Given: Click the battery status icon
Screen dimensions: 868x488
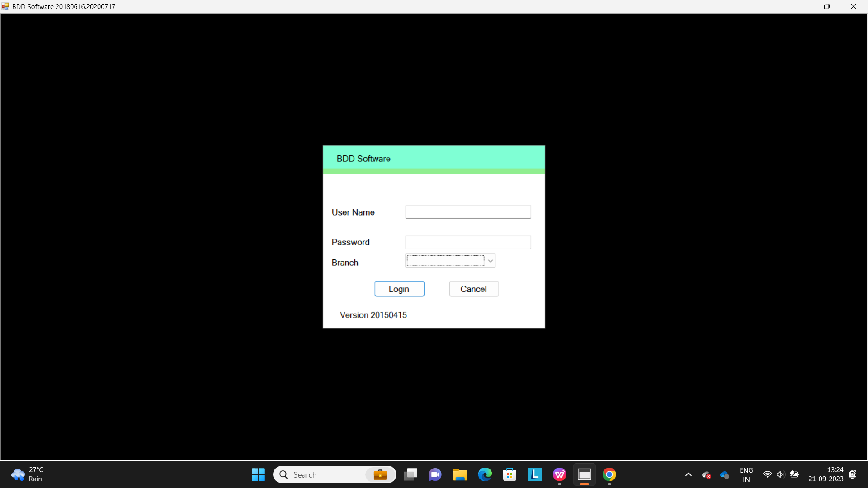Looking at the screenshot, I should (x=794, y=474).
